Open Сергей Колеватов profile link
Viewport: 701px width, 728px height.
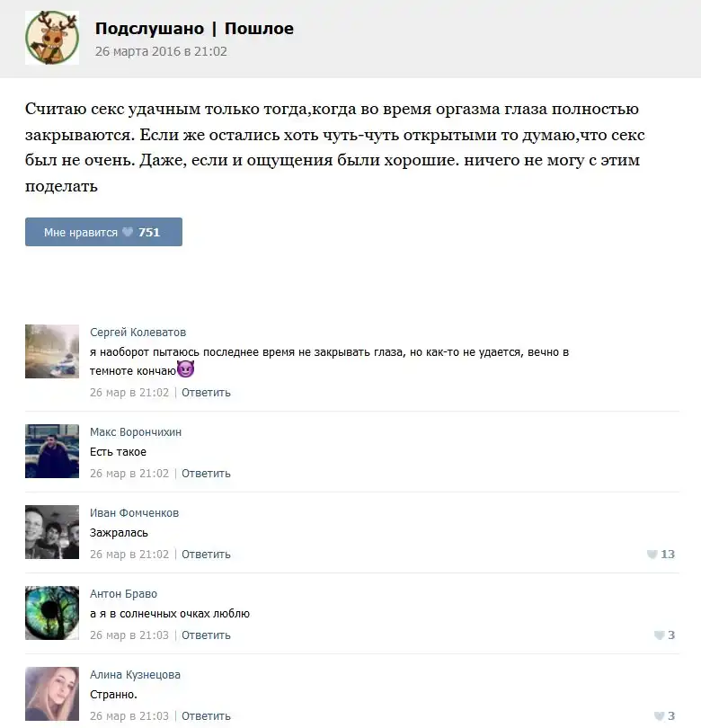[138, 332]
